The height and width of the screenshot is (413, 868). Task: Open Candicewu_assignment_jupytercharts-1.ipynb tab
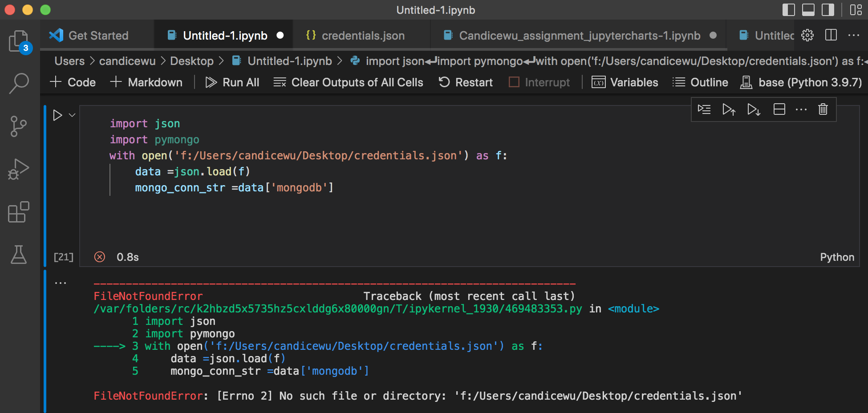(x=579, y=35)
